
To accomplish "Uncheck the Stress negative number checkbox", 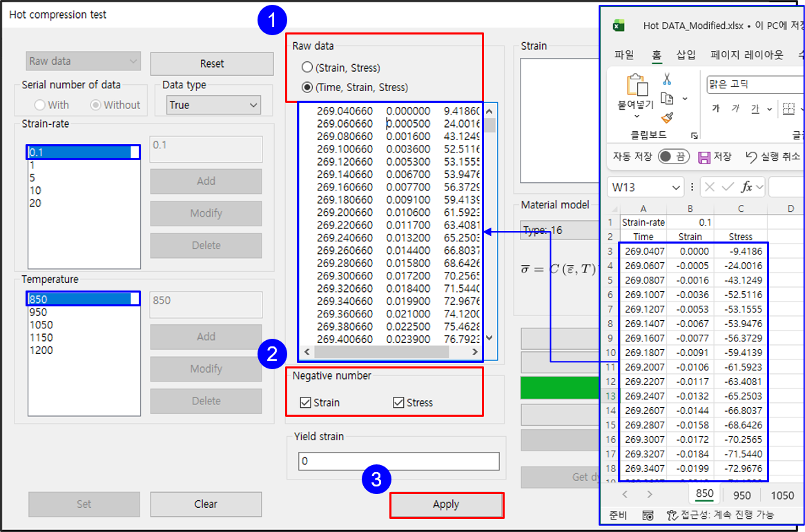I will tap(398, 402).
